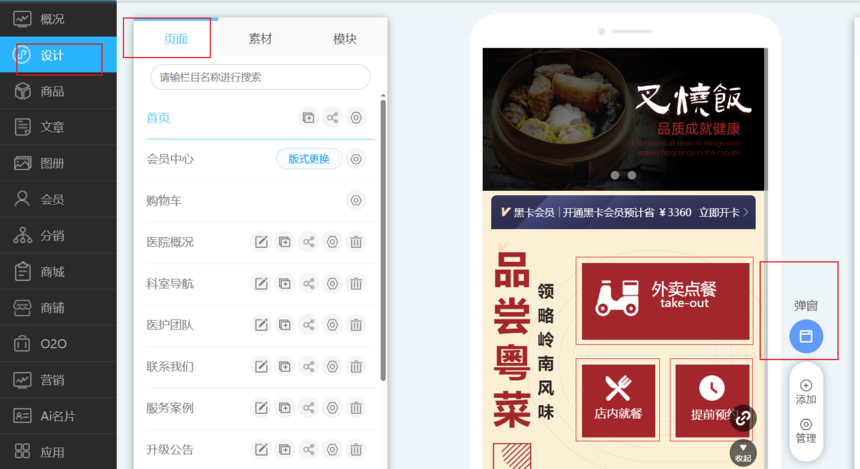This screenshot has width=860, height=469.
Task: Select the 首页 page row
Action: pos(260,117)
